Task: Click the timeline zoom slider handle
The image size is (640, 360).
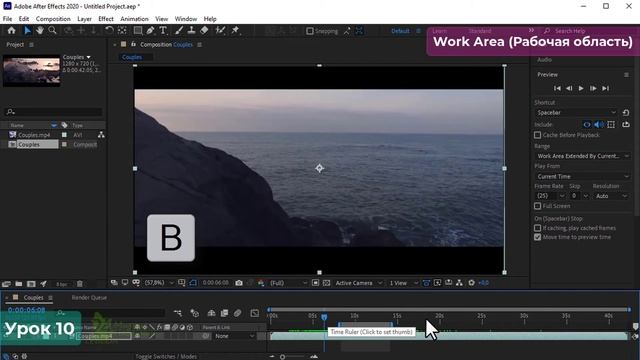Action: tap(282, 357)
